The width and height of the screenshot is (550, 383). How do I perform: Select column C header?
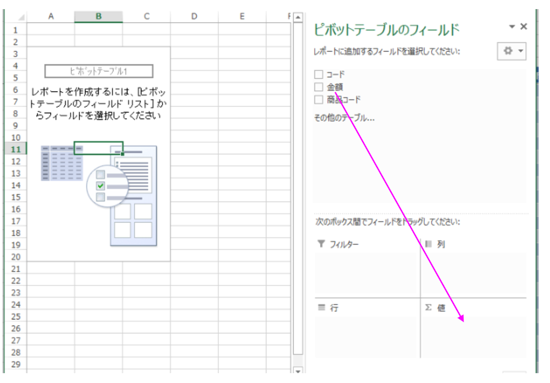[x=147, y=16]
